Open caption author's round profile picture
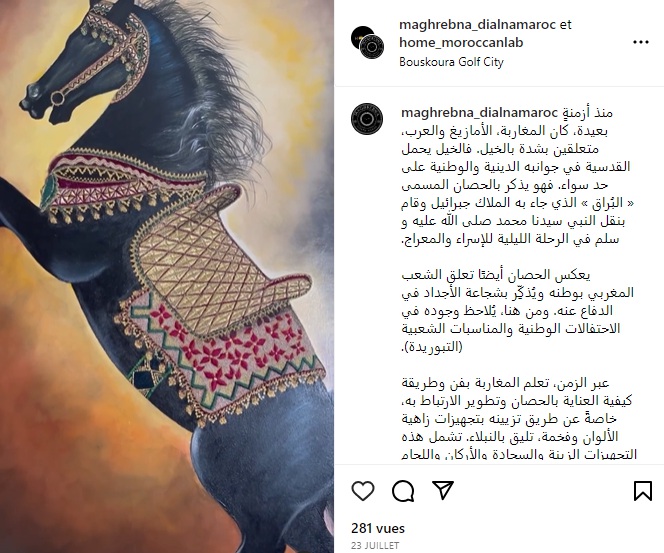This screenshot has height=553, width=664. [367, 119]
